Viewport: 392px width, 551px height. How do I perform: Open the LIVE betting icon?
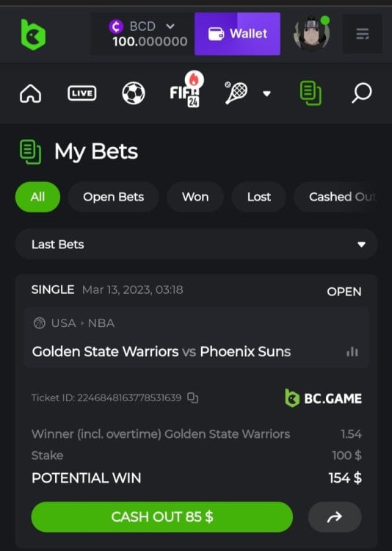(81, 93)
